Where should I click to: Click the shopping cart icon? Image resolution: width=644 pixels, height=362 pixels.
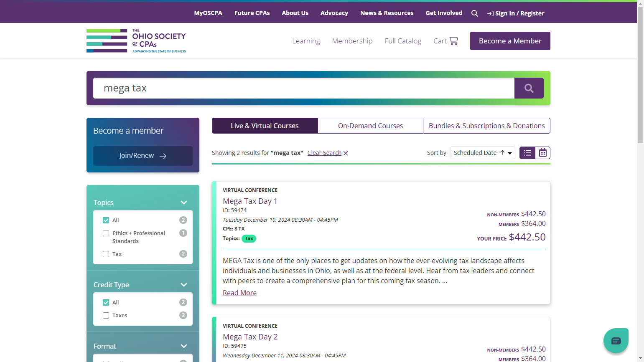pyautogui.click(x=453, y=41)
